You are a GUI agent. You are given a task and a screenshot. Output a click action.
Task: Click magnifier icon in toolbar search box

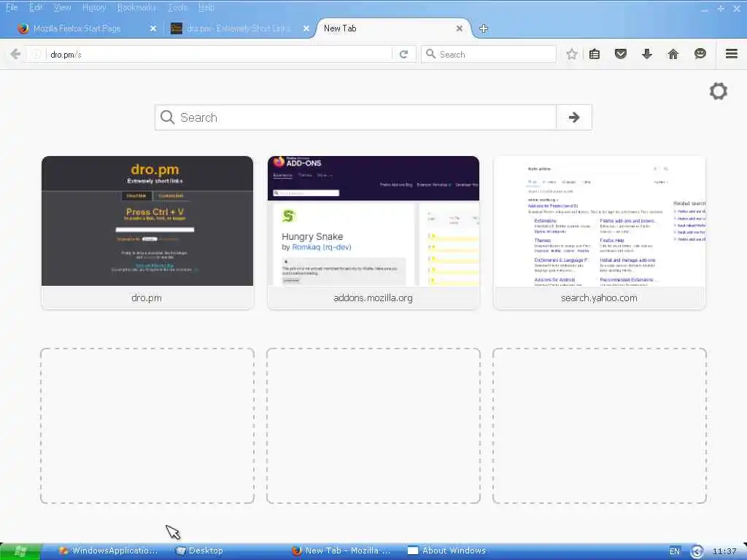430,54
